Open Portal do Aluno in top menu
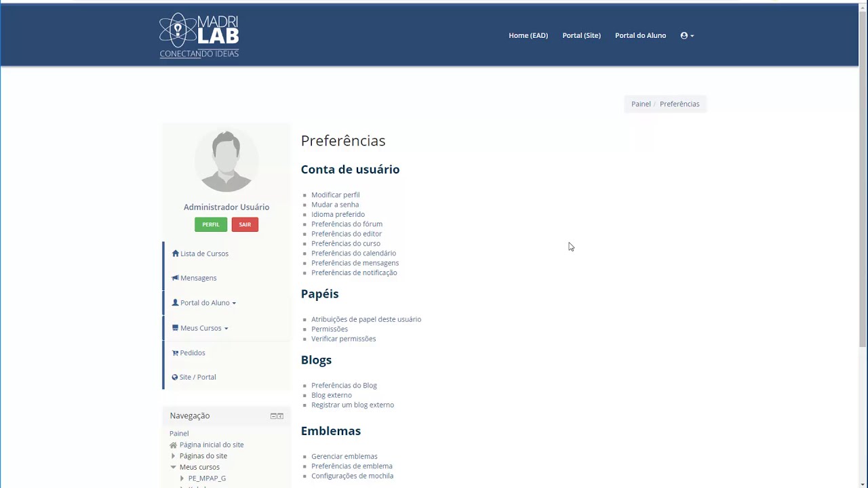 click(640, 35)
